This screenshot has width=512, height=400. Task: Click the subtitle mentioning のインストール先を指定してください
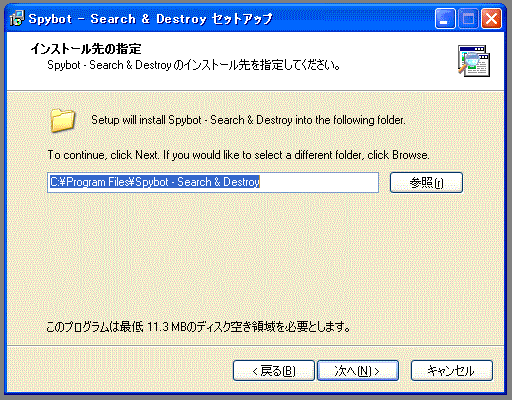pyautogui.click(x=193, y=65)
